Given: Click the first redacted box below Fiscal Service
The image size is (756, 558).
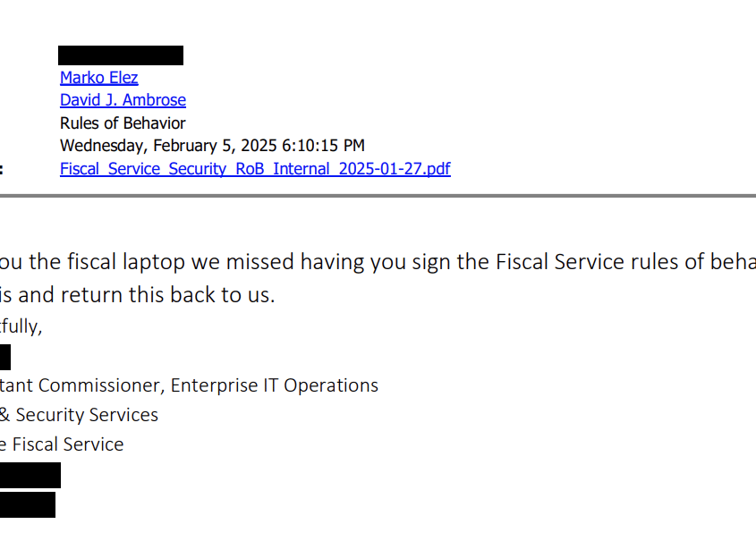Looking at the screenshot, I should (x=30, y=475).
